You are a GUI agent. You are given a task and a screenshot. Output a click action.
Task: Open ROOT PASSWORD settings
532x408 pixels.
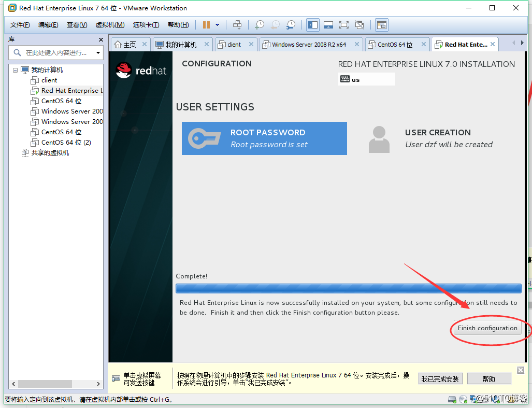(x=264, y=138)
